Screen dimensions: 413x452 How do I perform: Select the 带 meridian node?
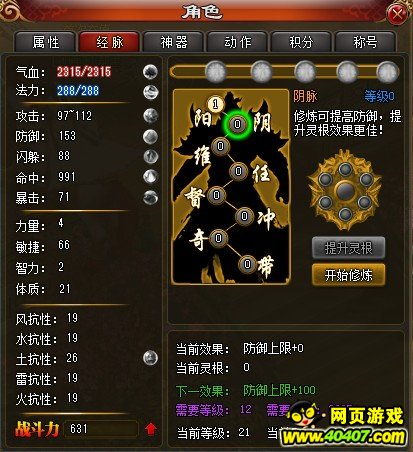(247, 264)
